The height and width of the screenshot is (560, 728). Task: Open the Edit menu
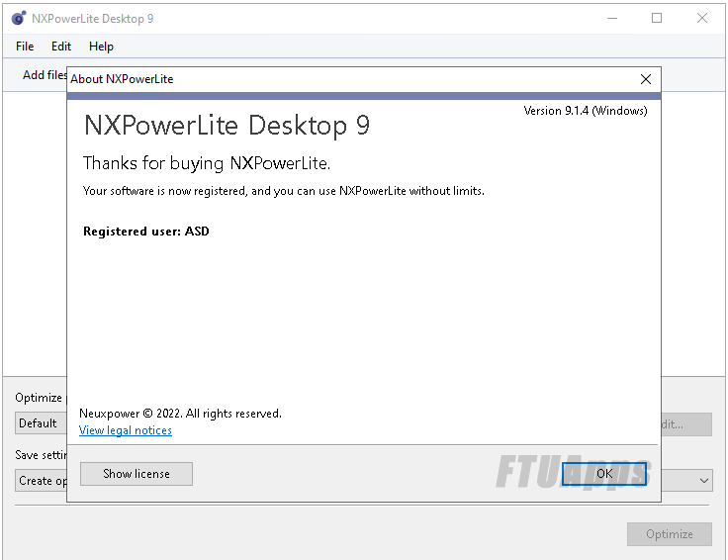(x=60, y=47)
